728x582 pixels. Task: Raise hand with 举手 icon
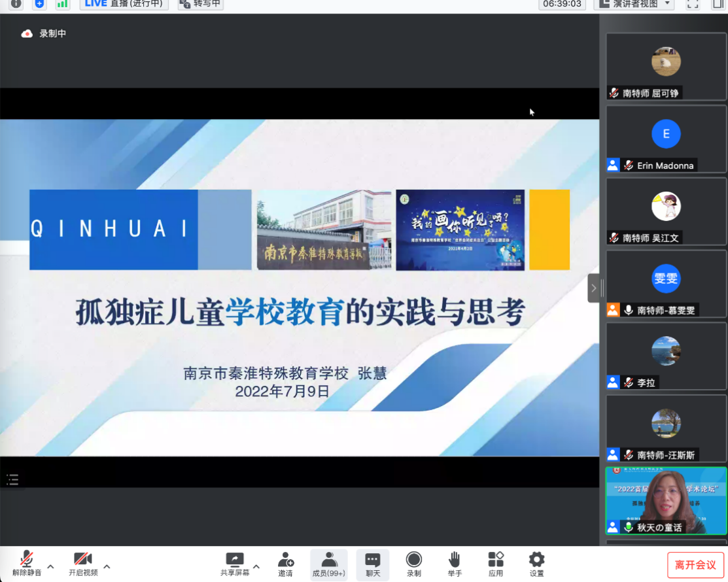click(x=455, y=563)
